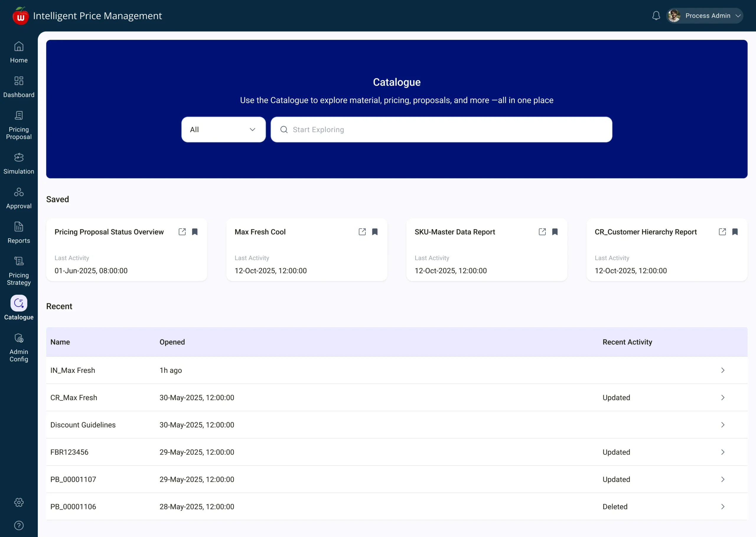This screenshot has height=537, width=756.
Task: Unsave the Pricing Proposal Status Overview bookmark
Action: pyautogui.click(x=195, y=232)
